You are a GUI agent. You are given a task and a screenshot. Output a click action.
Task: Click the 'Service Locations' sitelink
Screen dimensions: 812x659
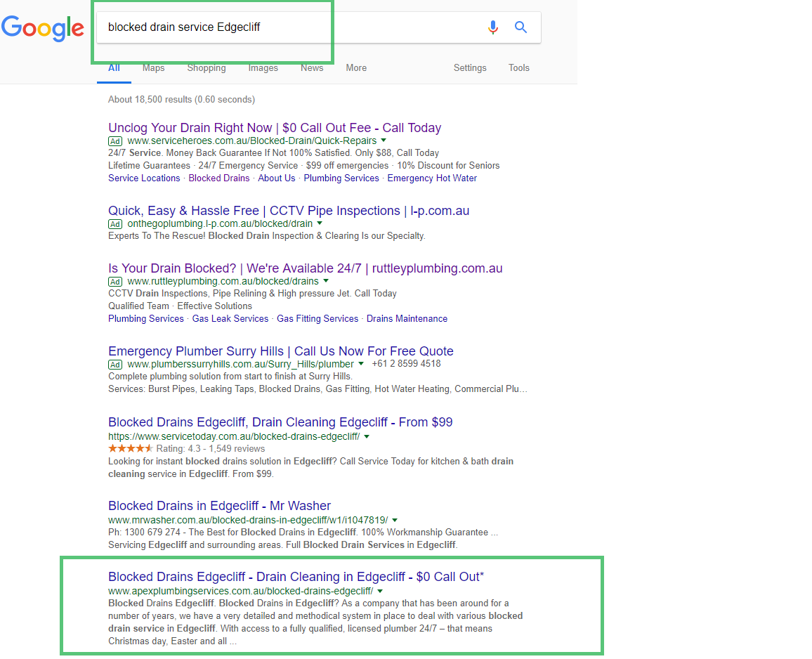[x=144, y=178]
